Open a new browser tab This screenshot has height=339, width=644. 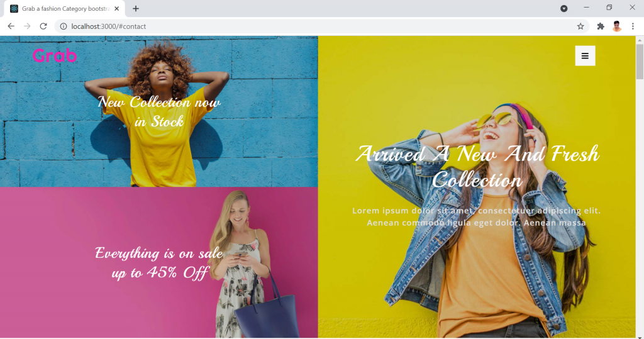136,9
